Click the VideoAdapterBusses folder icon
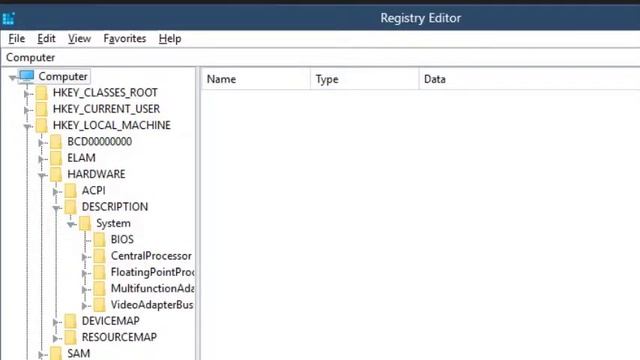This screenshot has width=640, height=360. [99, 305]
